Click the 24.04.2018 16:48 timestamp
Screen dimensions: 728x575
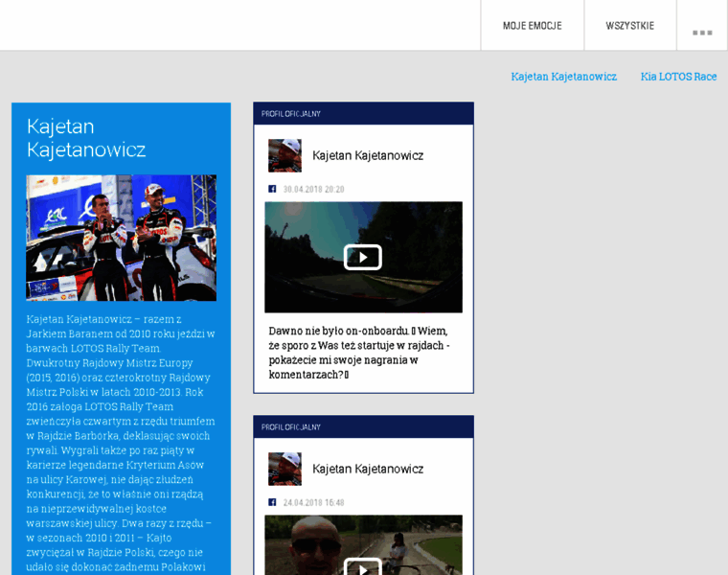pyautogui.click(x=314, y=502)
